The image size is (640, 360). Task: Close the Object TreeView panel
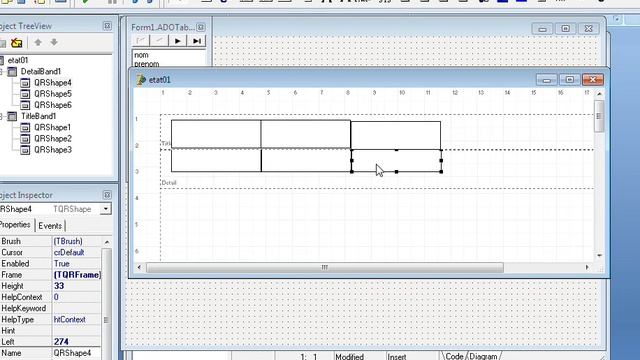tap(107, 26)
